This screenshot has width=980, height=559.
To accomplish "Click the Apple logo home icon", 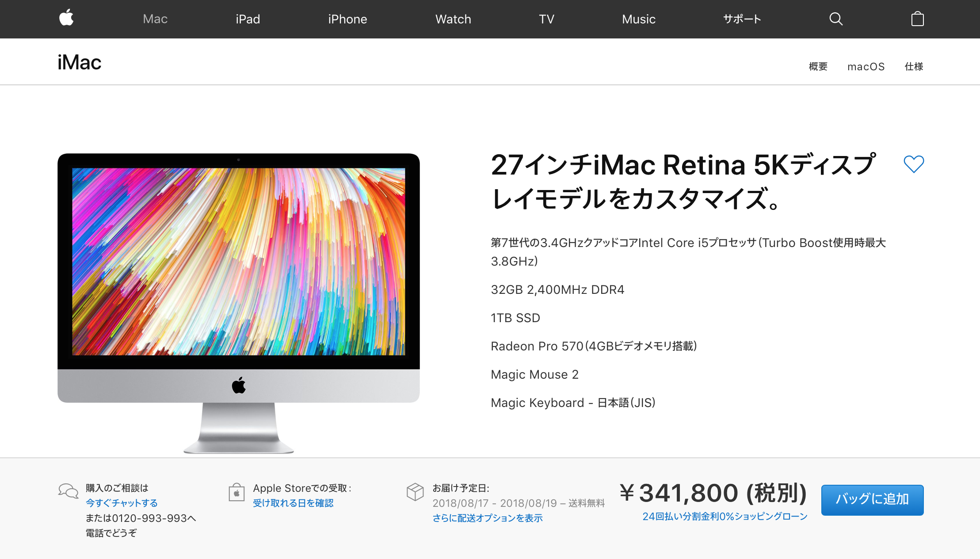I will 66,19.
